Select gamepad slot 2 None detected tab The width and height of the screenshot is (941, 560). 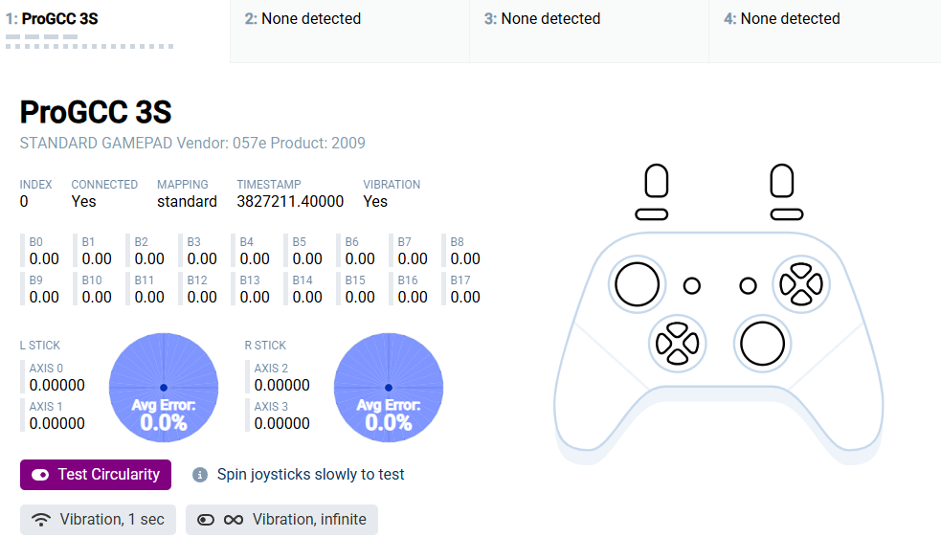coord(349,31)
